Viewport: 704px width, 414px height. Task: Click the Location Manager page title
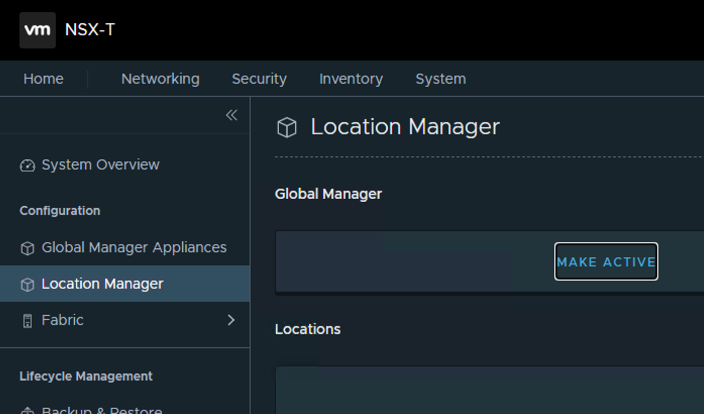(405, 127)
